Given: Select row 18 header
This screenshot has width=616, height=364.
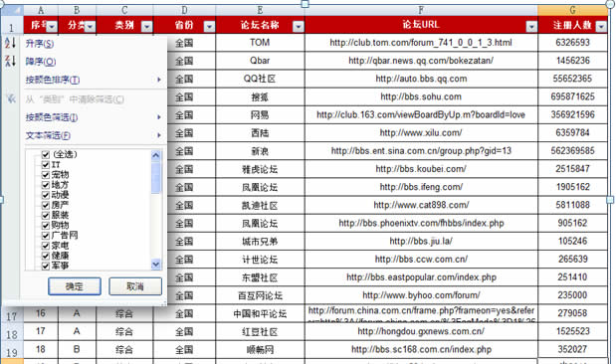Looking at the screenshot, I should coord(12,333).
